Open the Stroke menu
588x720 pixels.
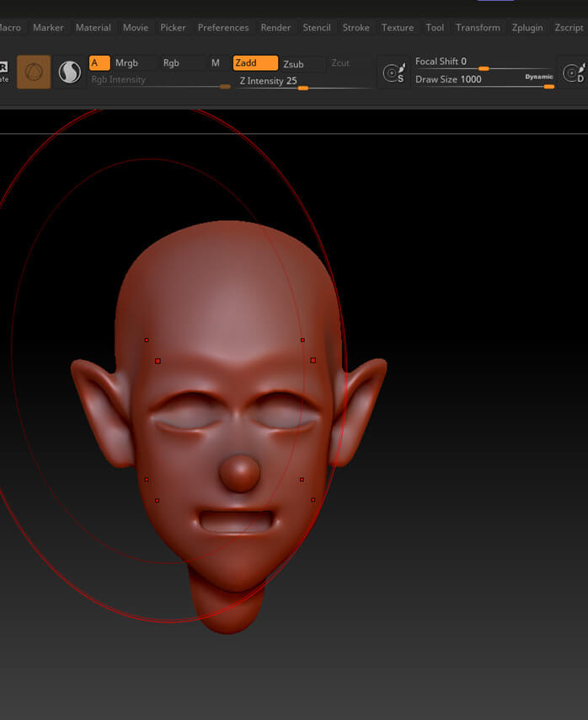[x=355, y=28]
